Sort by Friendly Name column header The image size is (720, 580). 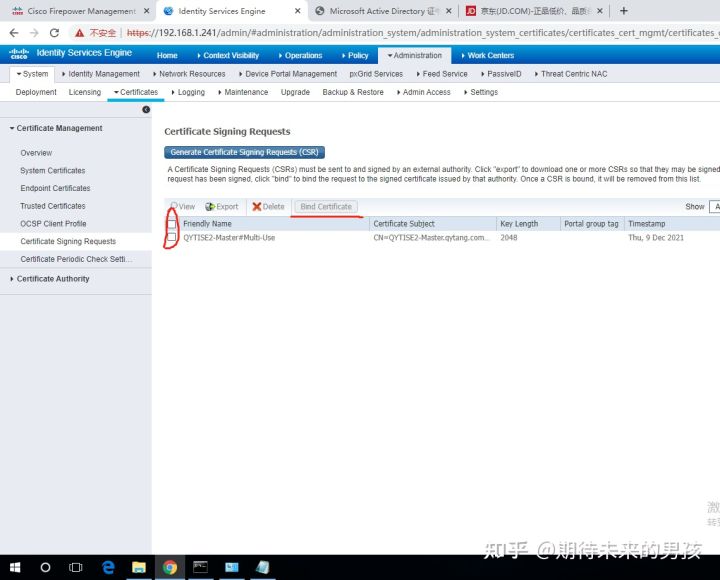tap(207, 224)
